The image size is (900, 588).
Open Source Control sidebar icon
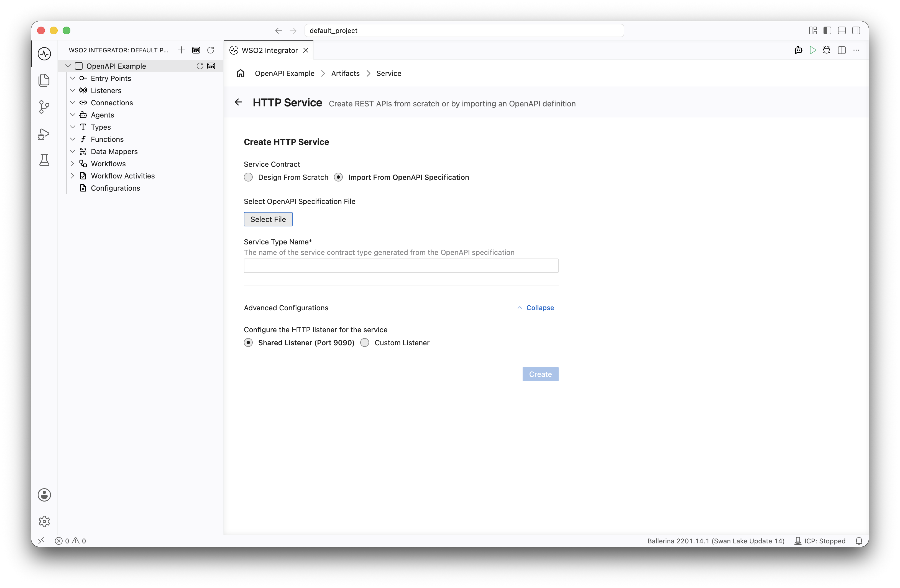[44, 107]
